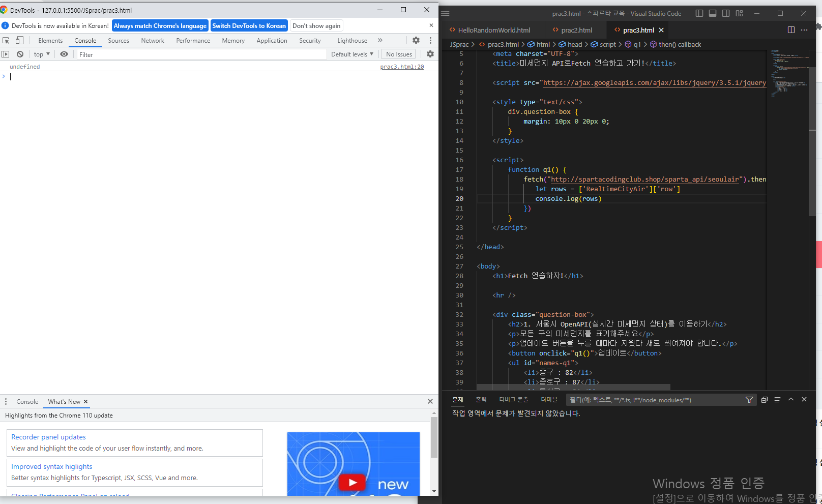
Task: Open DevTools settings gear beside the tabs
Action: [x=416, y=40]
